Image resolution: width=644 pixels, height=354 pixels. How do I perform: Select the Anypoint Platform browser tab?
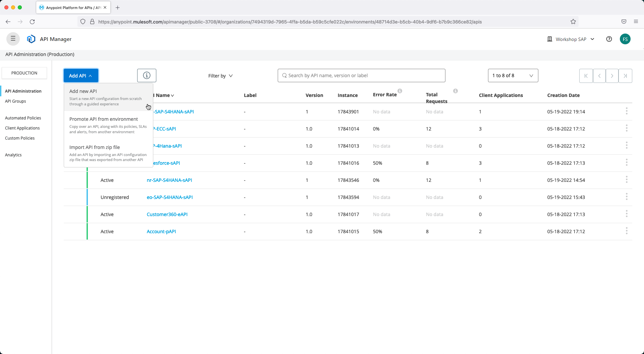click(x=73, y=8)
